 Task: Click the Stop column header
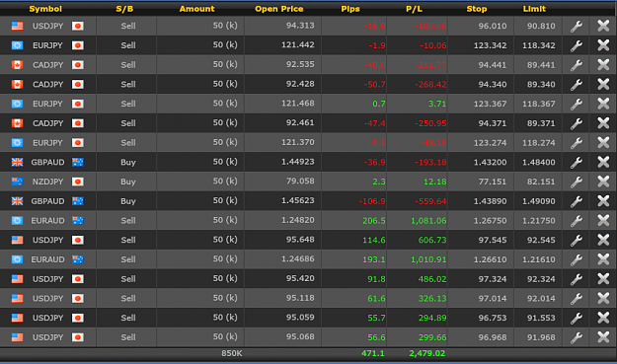pos(477,9)
